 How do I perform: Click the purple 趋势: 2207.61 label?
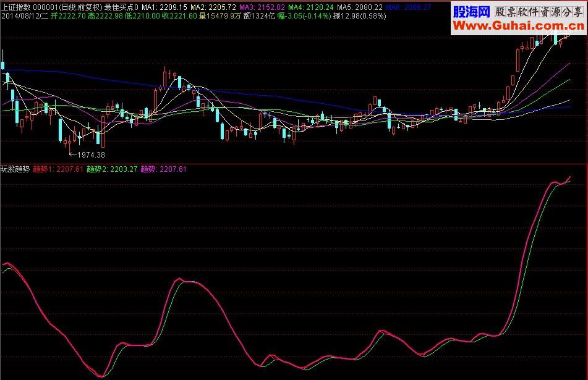(x=163, y=169)
